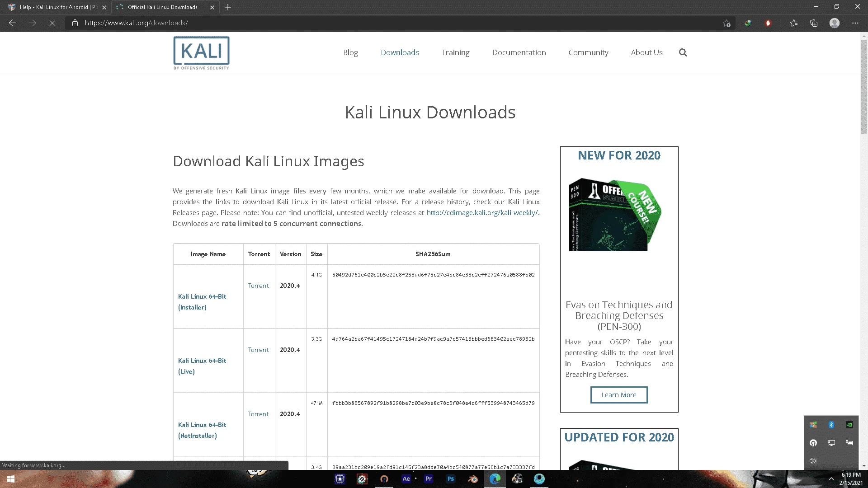Click the UPDATED FOR 2020 heading
The width and height of the screenshot is (868, 488).
(x=619, y=437)
